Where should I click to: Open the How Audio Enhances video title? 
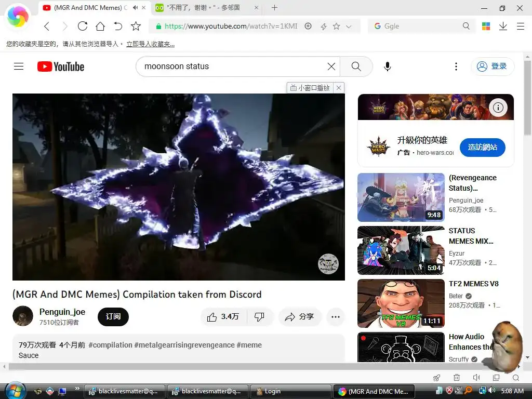(470, 342)
